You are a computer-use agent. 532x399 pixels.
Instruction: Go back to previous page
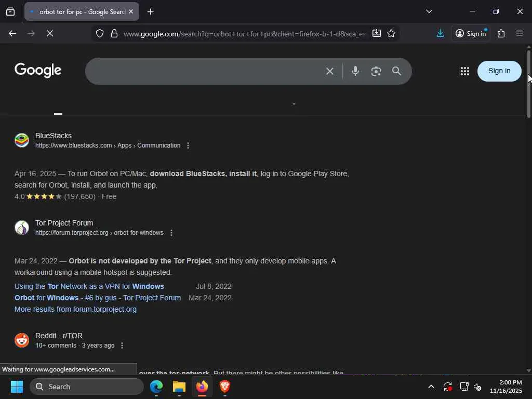click(x=12, y=33)
